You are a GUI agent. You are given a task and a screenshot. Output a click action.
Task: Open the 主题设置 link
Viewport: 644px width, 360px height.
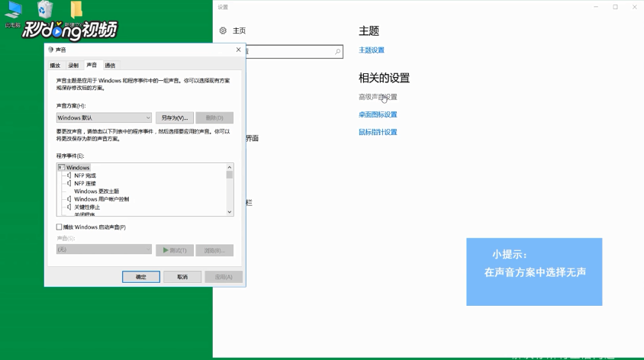coord(372,50)
